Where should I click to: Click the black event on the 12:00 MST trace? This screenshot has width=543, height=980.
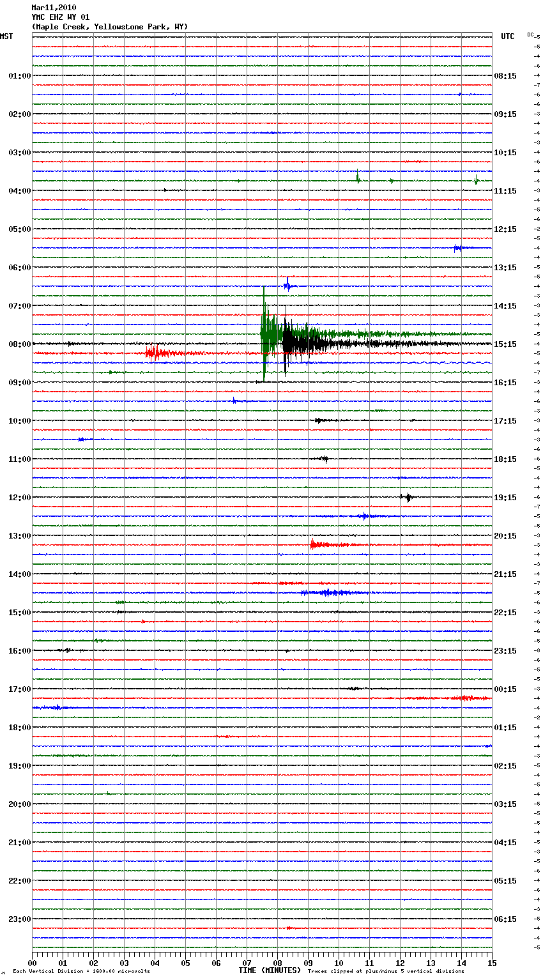[x=407, y=497]
